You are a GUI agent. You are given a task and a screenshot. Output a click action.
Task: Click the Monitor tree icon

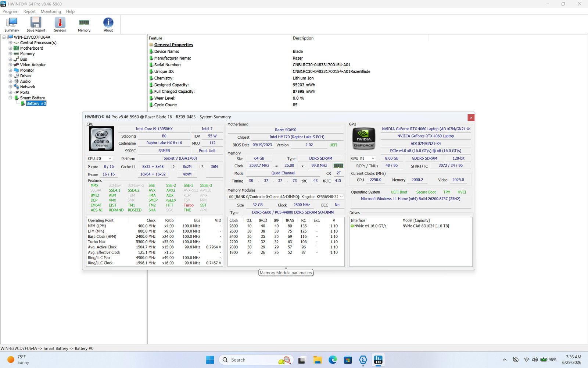(16, 70)
